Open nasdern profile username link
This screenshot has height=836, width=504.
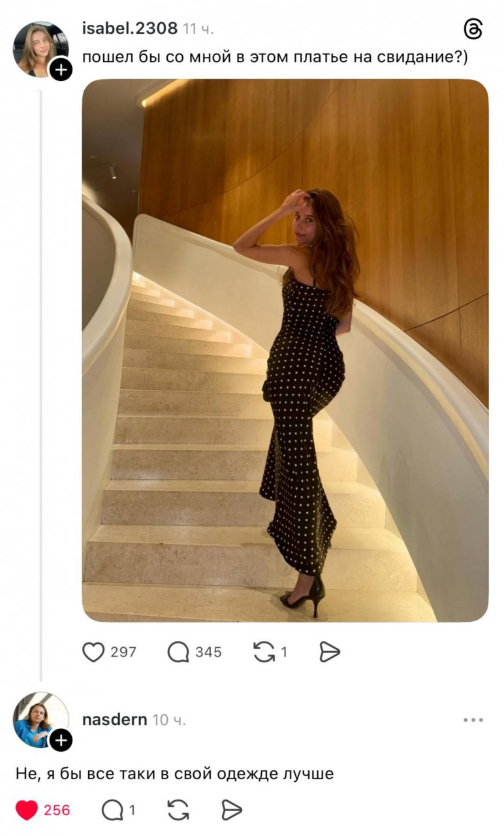point(114,720)
